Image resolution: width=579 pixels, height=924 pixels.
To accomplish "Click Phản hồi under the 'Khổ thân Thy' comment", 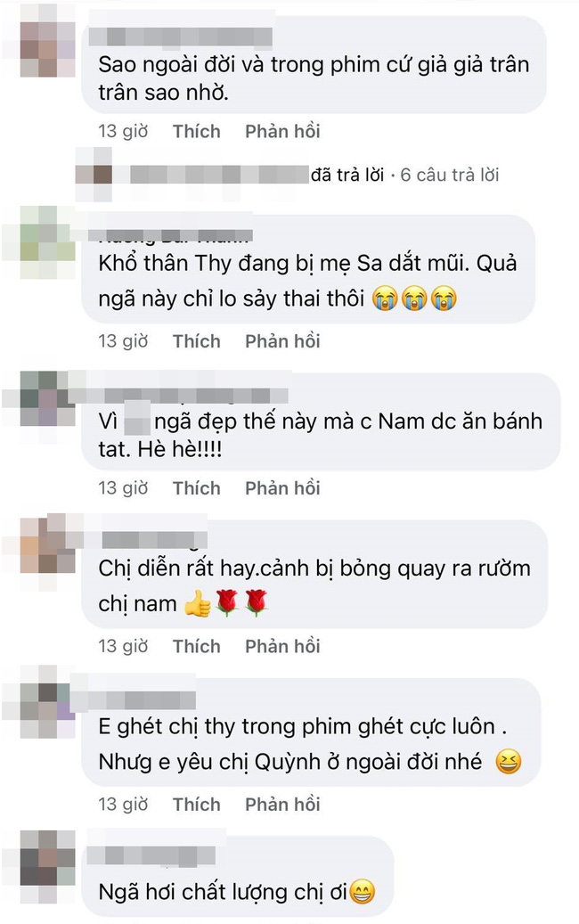I will pyautogui.click(x=282, y=340).
